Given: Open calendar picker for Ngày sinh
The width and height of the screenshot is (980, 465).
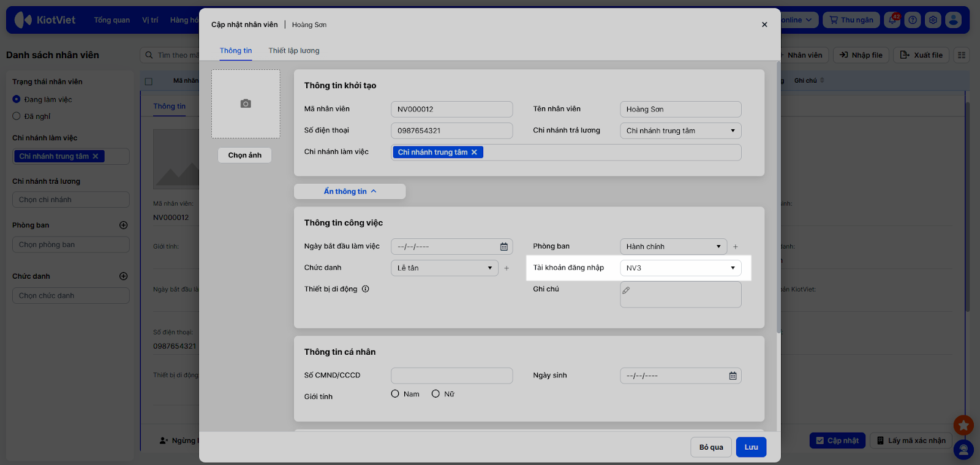Looking at the screenshot, I should (733, 376).
